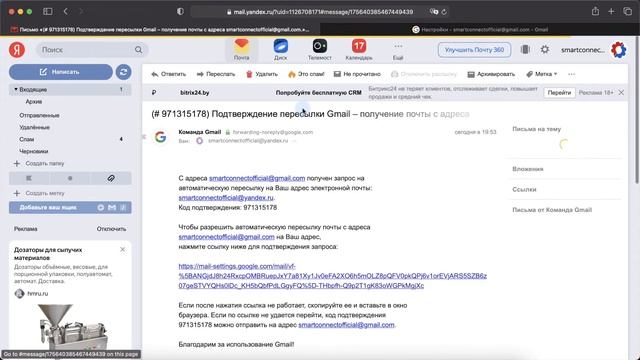Click the smartconnectofficial@yandex.ru link in body

click(226, 198)
